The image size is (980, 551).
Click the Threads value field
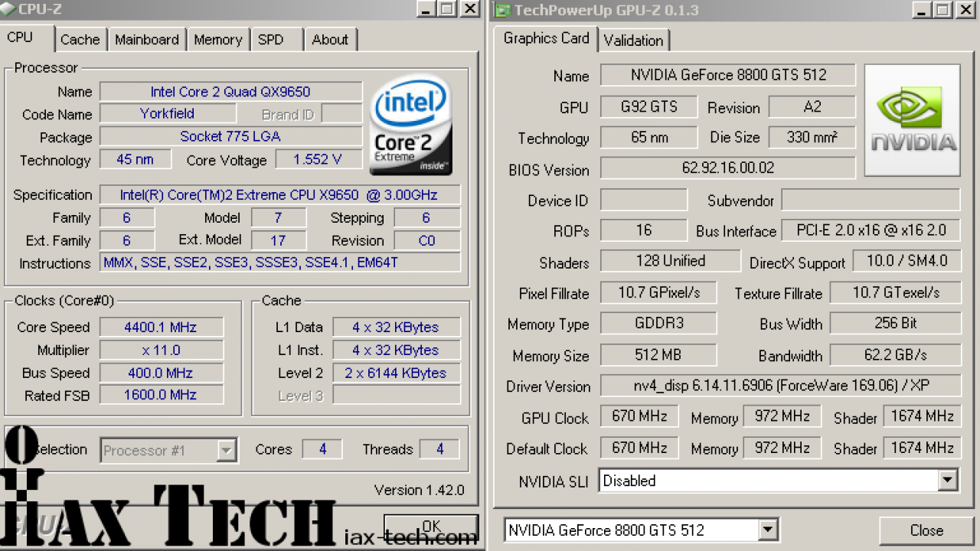tap(439, 449)
